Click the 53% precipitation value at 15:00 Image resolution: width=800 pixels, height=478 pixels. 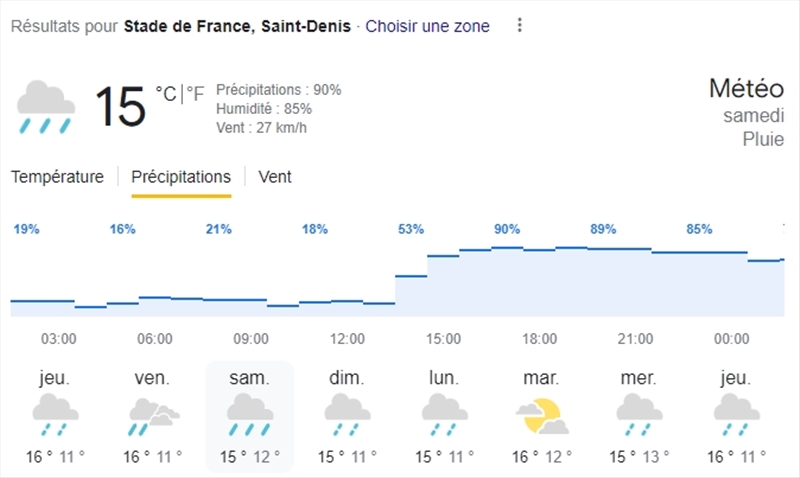coord(411,229)
